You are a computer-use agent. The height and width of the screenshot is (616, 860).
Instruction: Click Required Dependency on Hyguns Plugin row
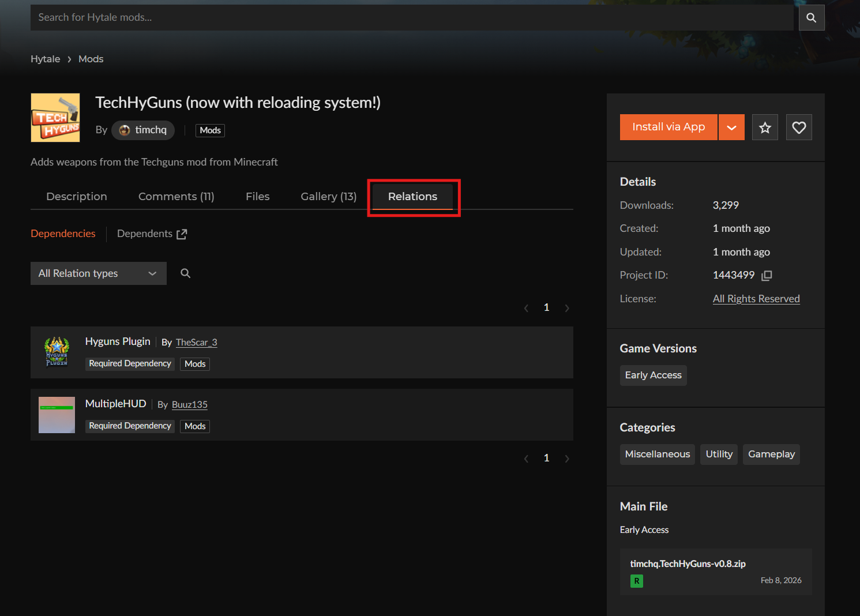click(x=130, y=363)
